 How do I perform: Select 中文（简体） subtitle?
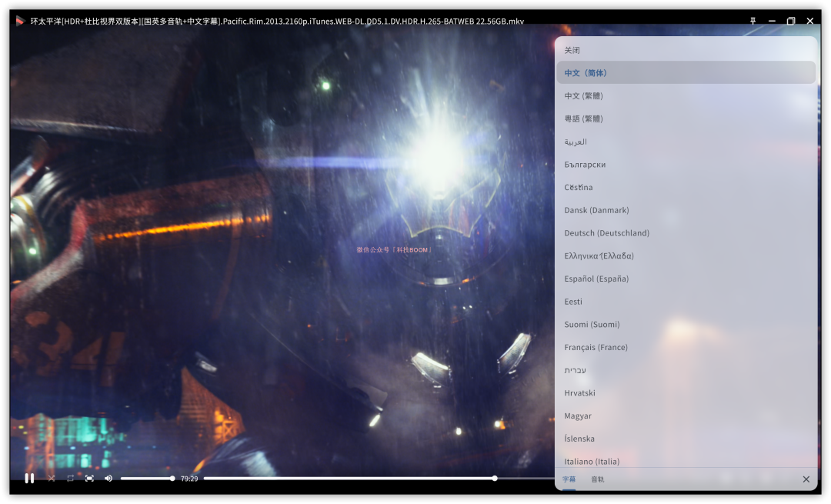686,72
